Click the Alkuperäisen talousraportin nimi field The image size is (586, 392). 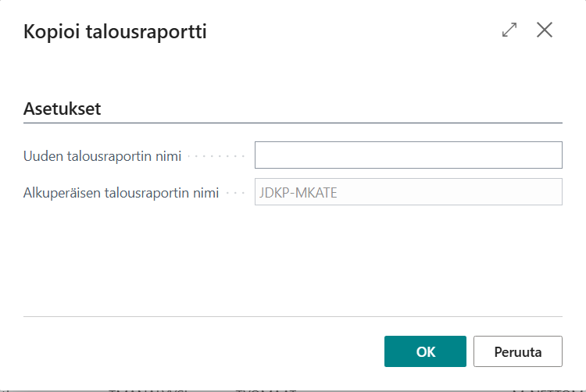408,192
